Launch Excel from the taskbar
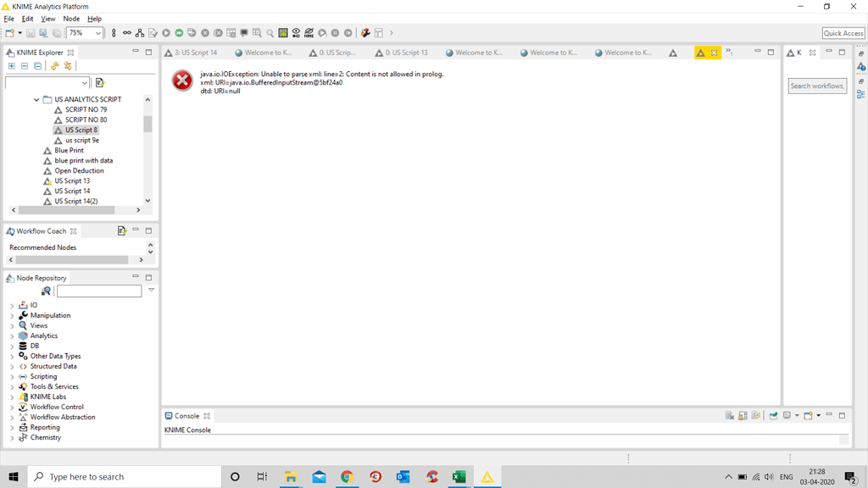This screenshot has width=868, height=488. pos(459,476)
